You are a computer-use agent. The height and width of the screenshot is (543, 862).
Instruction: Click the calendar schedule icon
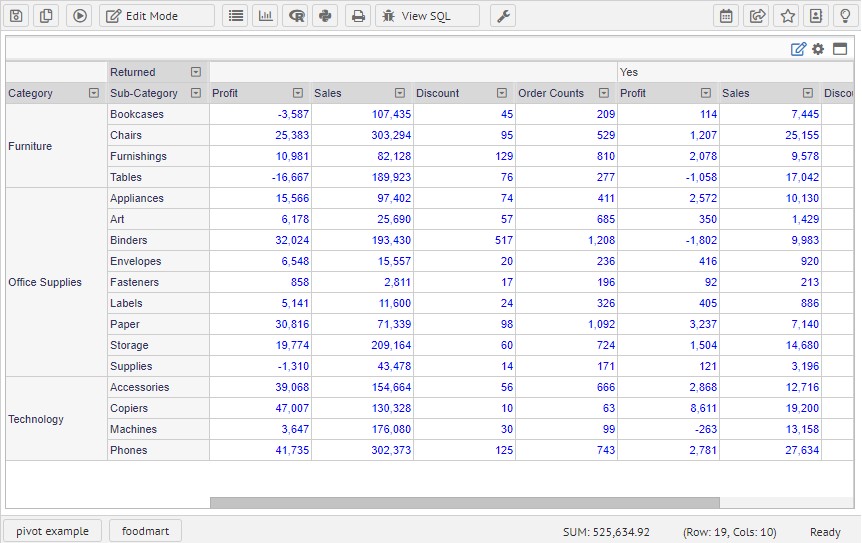pyautogui.click(x=727, y=16)
